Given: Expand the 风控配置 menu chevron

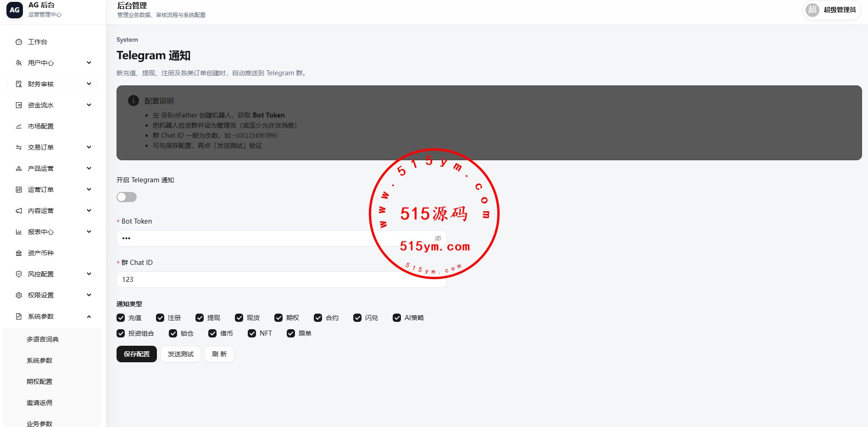Looking at the screenshot, I should pos(89,274).
